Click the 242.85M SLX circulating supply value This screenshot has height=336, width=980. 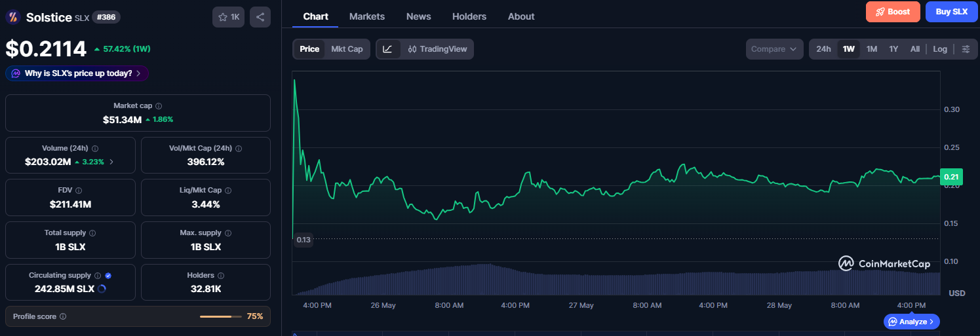point(64,288)
